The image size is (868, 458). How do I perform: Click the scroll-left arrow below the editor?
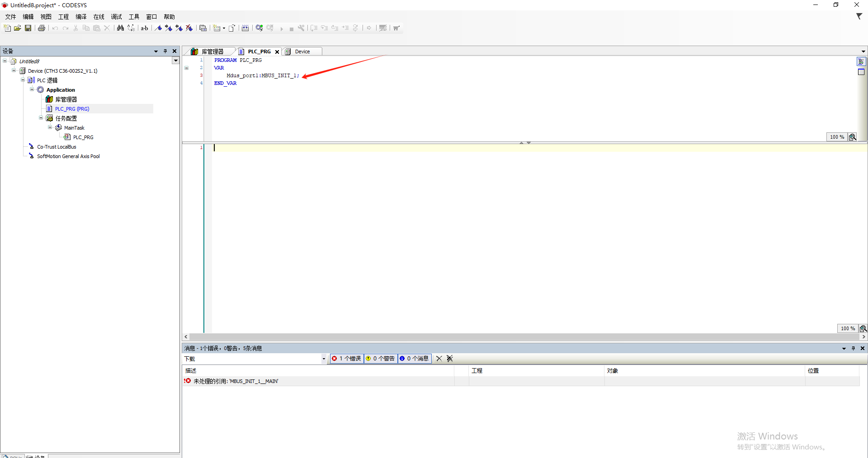(x=186, y=337)
